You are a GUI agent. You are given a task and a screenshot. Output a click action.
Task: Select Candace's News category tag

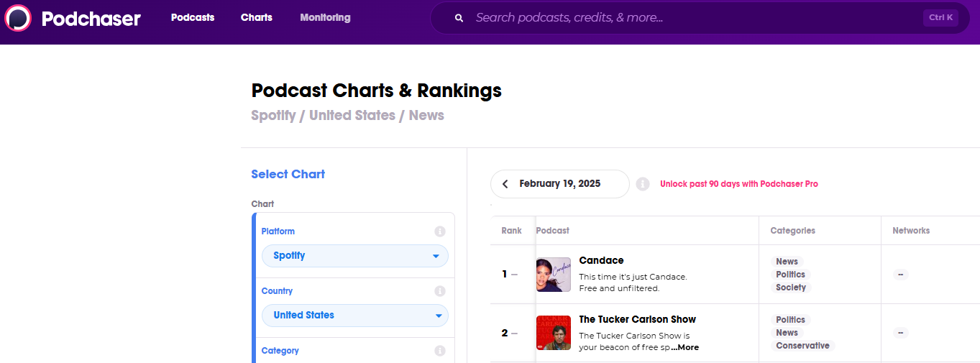tap(787, 262)
